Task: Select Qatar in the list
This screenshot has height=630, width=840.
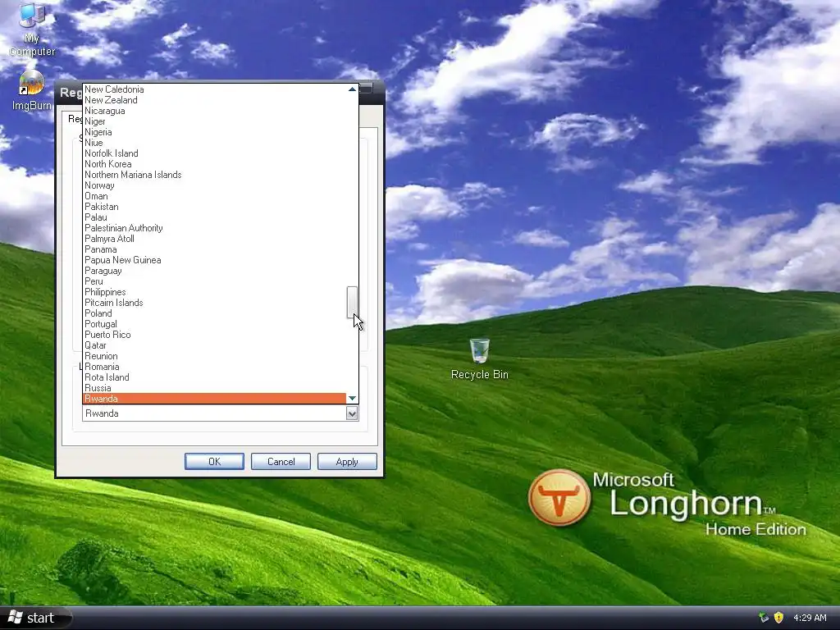Action: click(x=214, y=345)
